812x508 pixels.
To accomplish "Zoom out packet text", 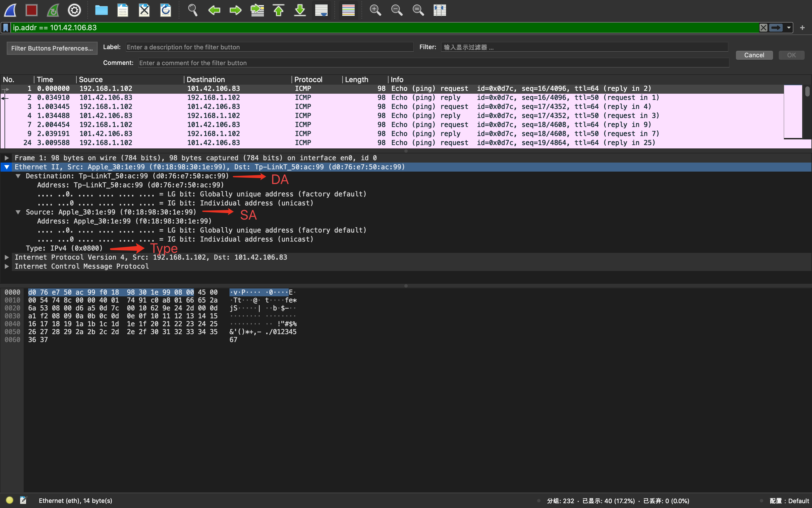I will (397, 10).
